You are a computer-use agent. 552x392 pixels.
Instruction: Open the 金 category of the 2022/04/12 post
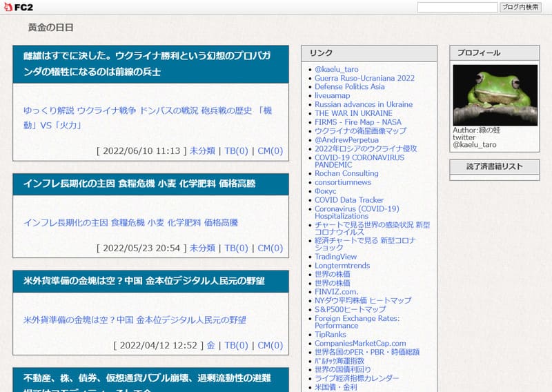pos(210,345)
